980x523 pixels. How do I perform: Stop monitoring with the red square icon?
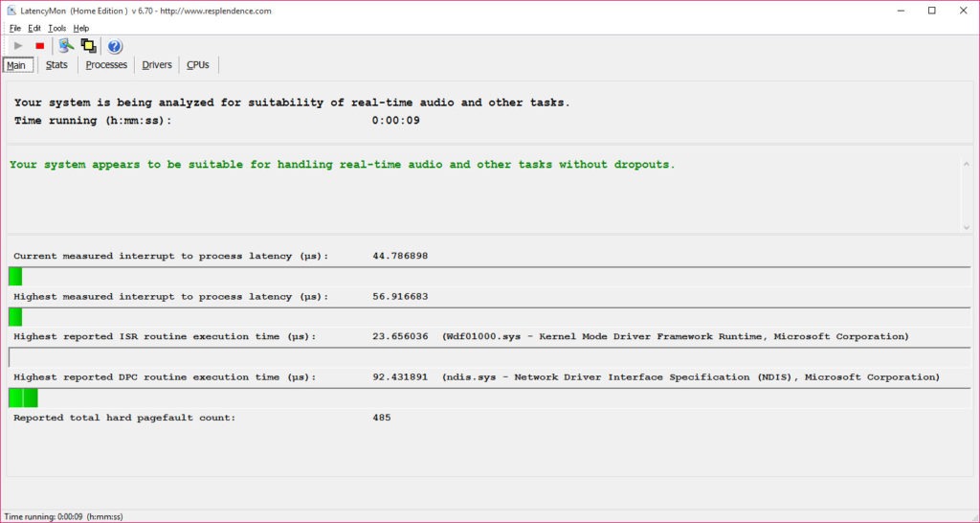coord(39,46)
